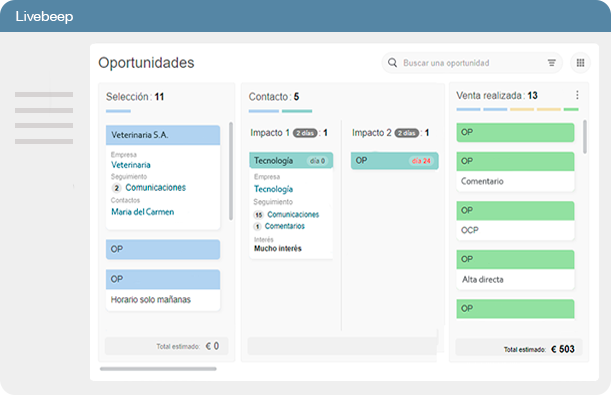
Task: Click the Impacto 2 sub-column title
Action: coord(372,133)
